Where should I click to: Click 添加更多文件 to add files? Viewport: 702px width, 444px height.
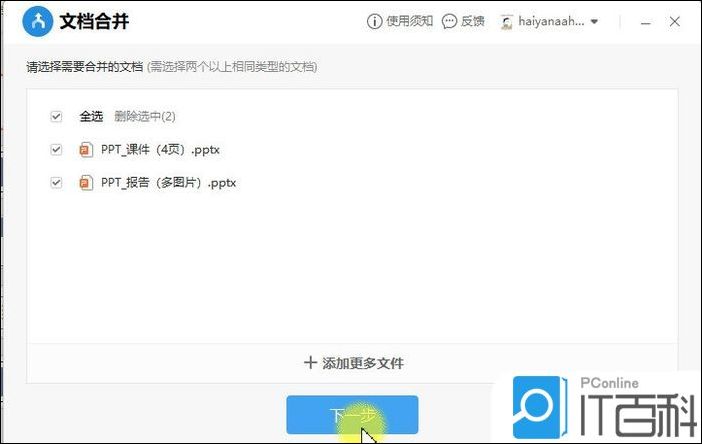click(x=353, y=363)
